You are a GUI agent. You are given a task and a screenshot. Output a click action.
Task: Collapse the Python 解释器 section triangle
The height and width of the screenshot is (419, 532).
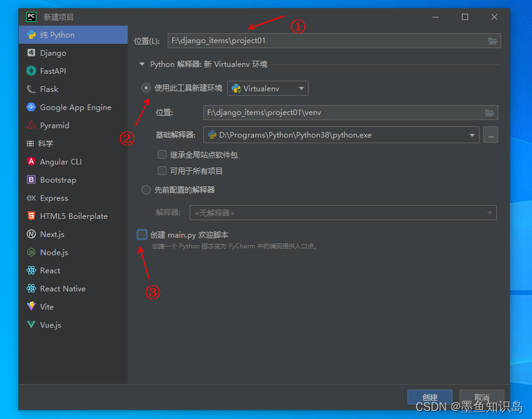tap(142, 64)
